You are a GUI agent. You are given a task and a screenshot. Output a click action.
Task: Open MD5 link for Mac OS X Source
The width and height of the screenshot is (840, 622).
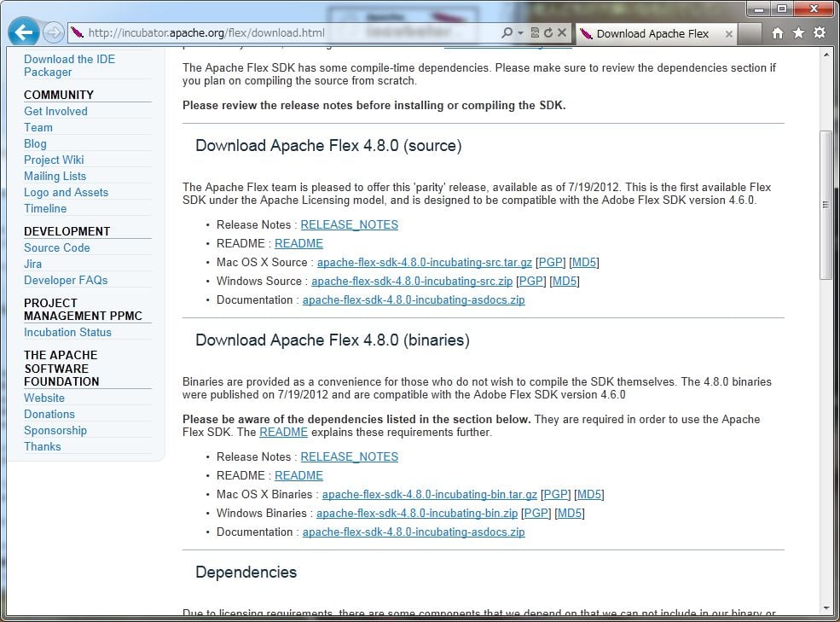click(584, 262)
